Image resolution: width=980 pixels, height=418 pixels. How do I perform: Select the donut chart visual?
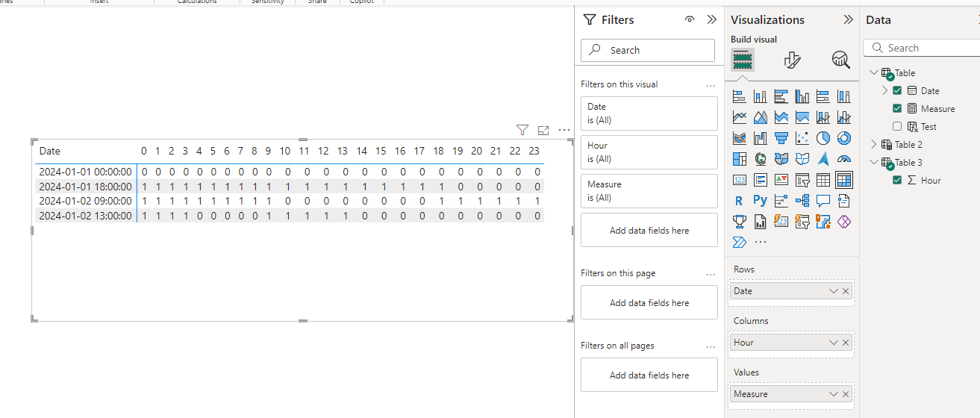coord(844,138)
